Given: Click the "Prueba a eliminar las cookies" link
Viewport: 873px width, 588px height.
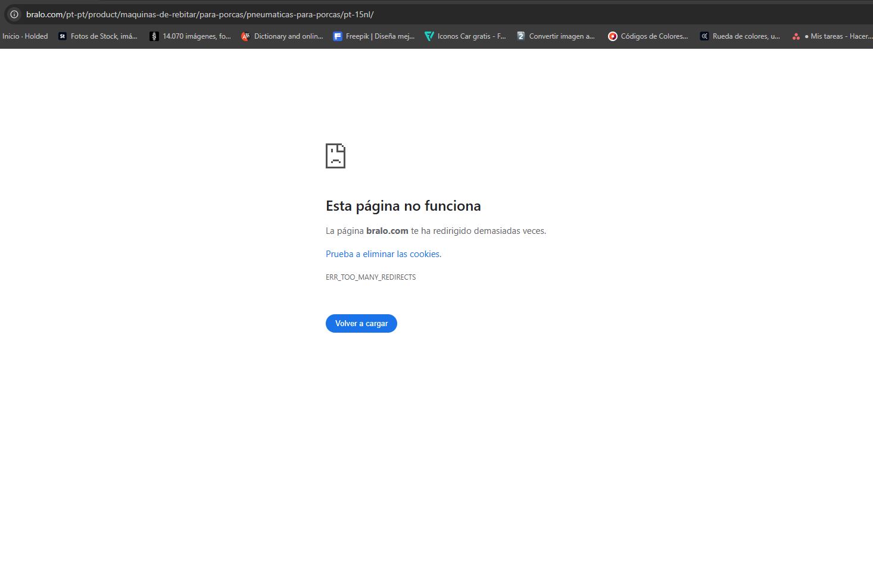Looking at the screenshot, I should click(x=384, y=254).
